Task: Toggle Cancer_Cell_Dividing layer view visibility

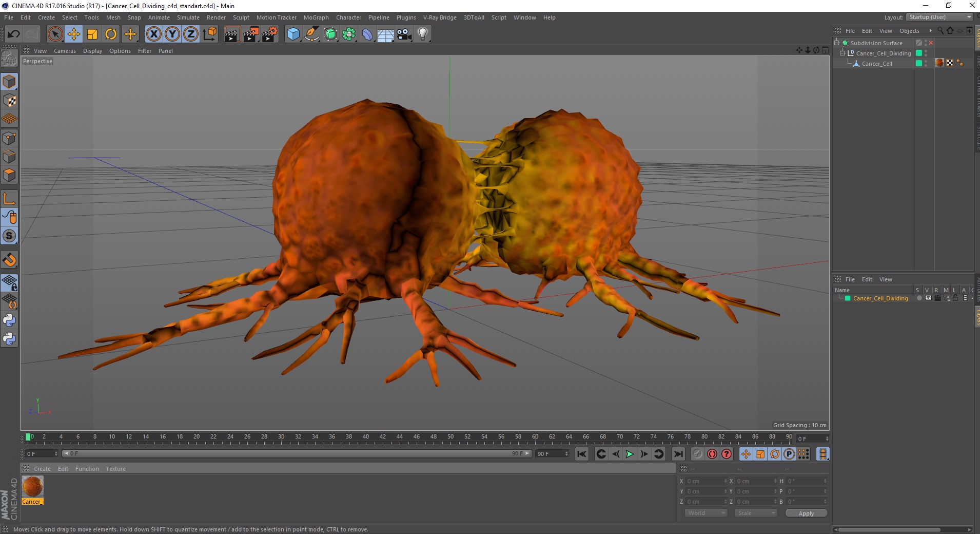Action: coord(928,298)
